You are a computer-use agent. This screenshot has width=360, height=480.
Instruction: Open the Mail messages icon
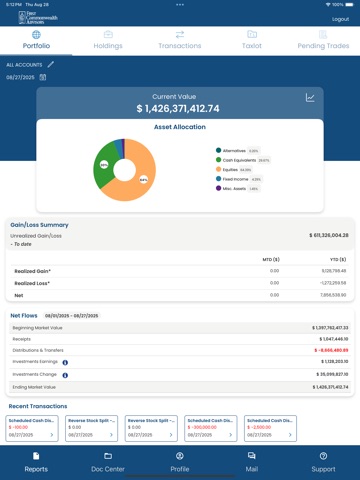(x=252, y=456)
